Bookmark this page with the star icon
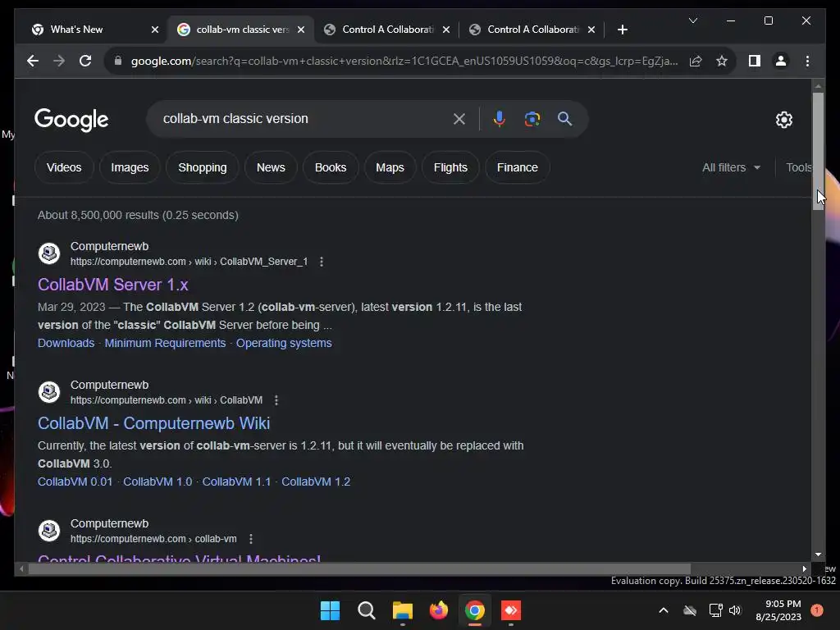 coord(722,61)
